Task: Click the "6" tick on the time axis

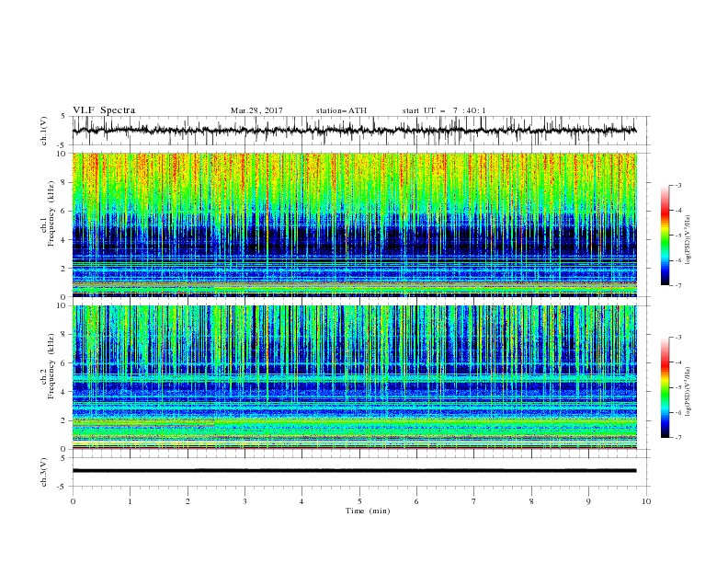Action: (417, 501)
